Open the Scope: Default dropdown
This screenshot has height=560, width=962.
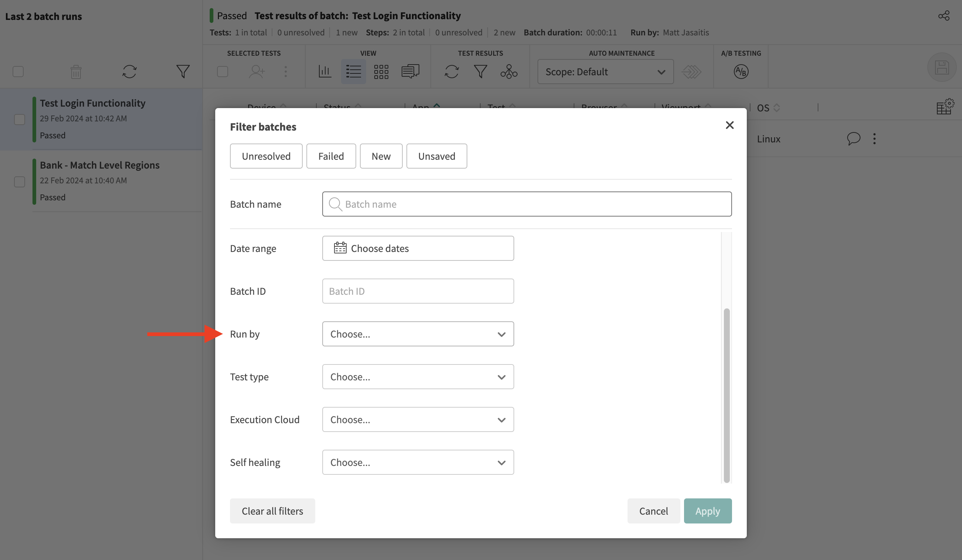tap(605, 72)
